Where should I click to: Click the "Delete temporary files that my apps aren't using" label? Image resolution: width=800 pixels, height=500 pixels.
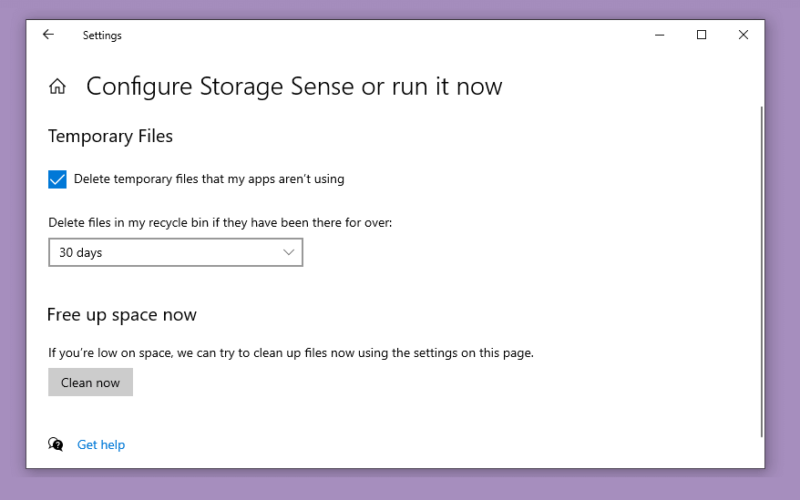click(209, 179)
